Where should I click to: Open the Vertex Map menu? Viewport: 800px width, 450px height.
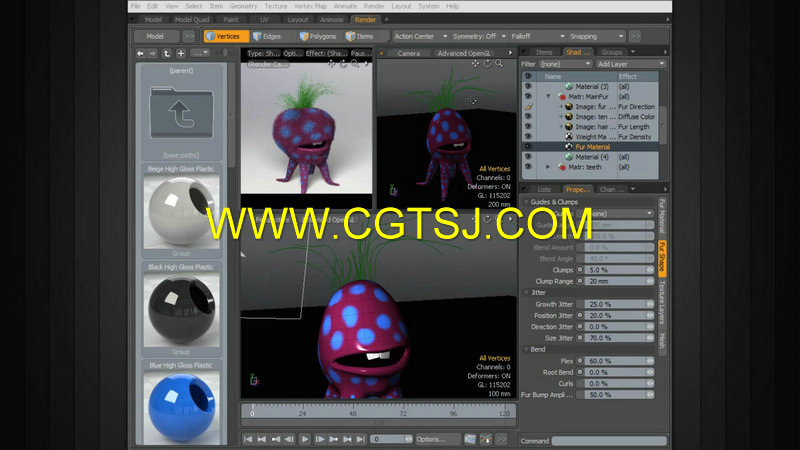[x=310, y=6]
